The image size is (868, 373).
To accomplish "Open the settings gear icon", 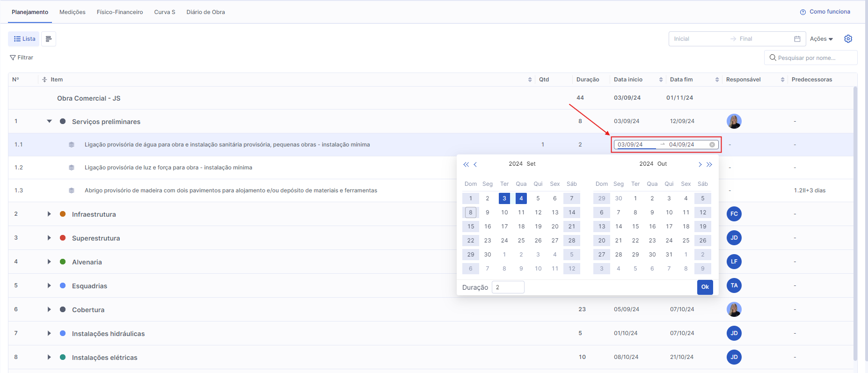I will click(848, 39).
